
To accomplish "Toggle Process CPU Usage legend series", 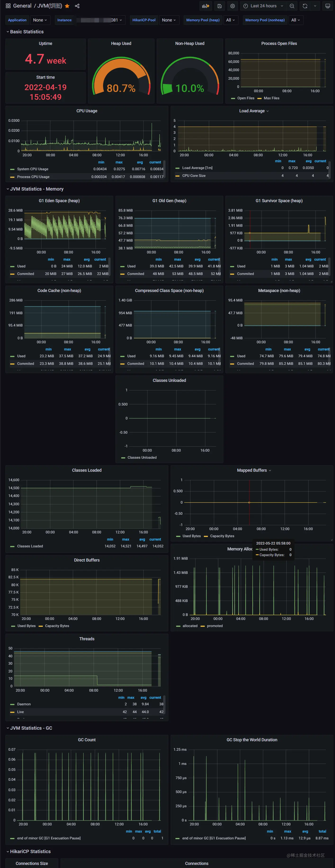I will [x=33, y=177].
